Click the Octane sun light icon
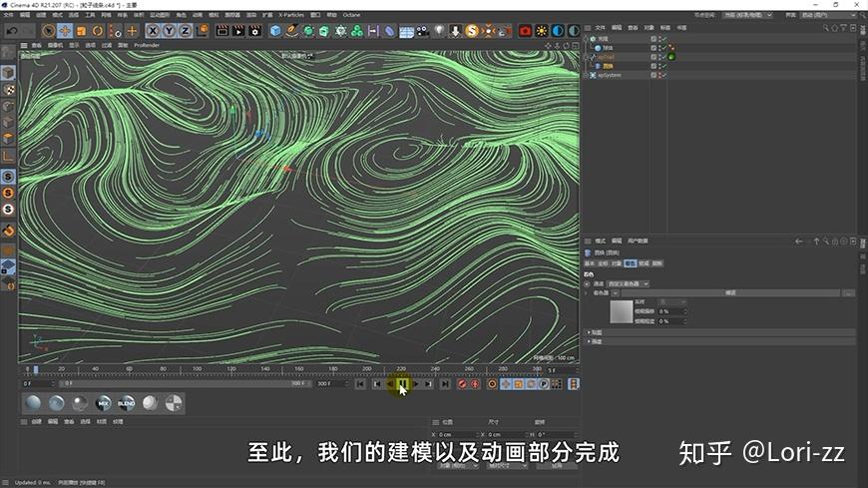The image size is (868, 488). [542, 31]
